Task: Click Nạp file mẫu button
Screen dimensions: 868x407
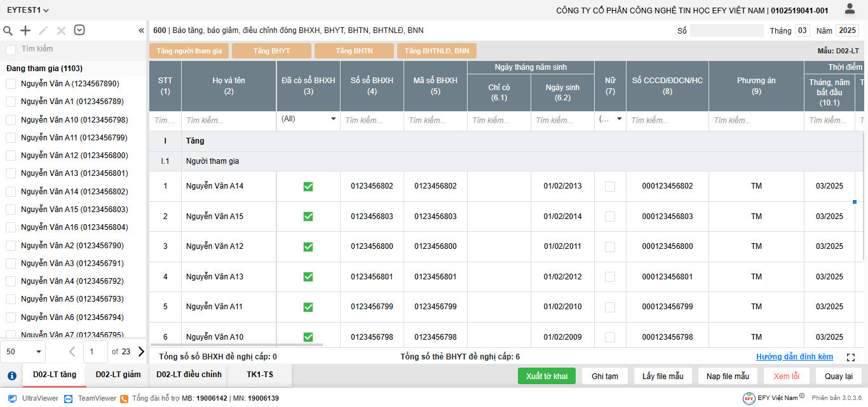Action: [728, 376]
